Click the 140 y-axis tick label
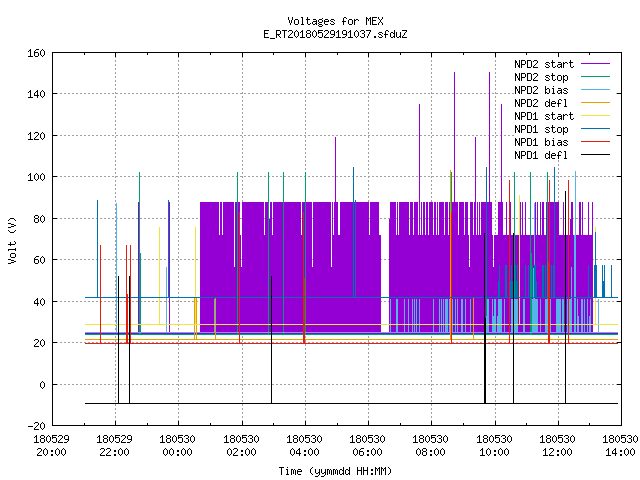 pos(36,94)
